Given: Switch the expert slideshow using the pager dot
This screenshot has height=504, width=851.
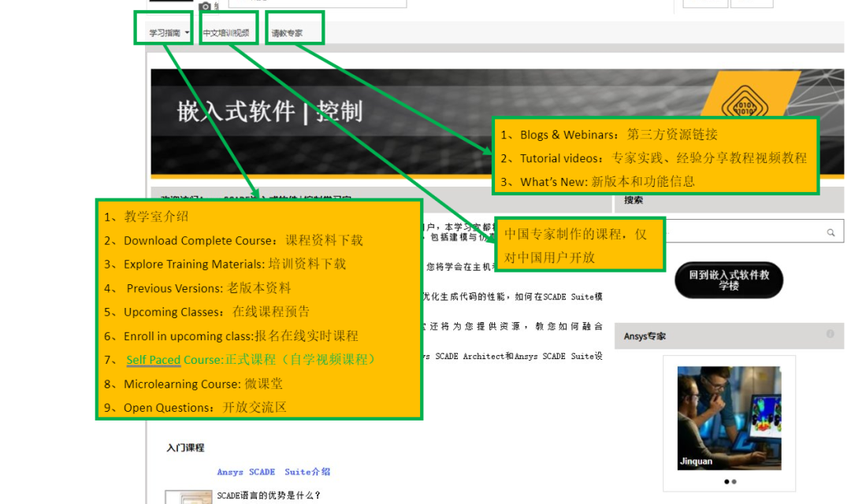Looking at the screenshot, I should click(x=734, y=481).
